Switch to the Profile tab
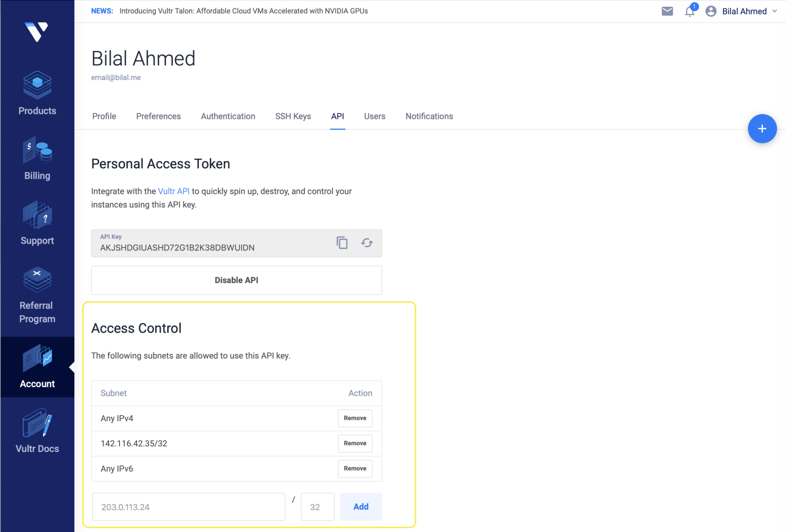Image resolution: width=786 pixels, height=532 pixels. [x=104, y=116]
